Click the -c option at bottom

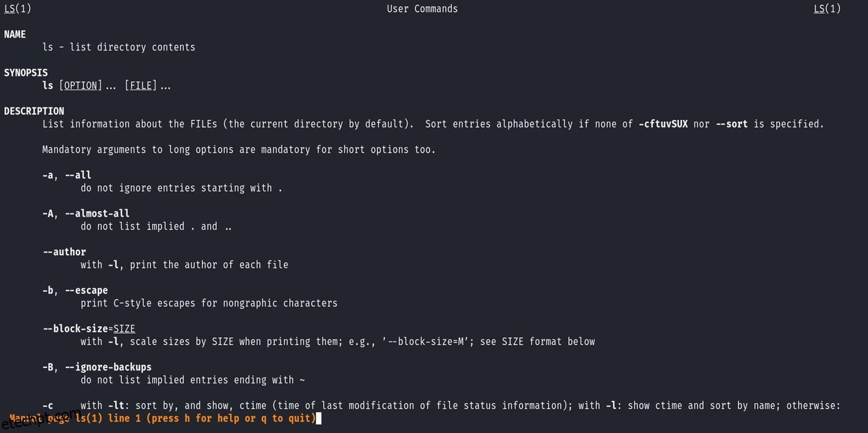(x=48, y=405)
